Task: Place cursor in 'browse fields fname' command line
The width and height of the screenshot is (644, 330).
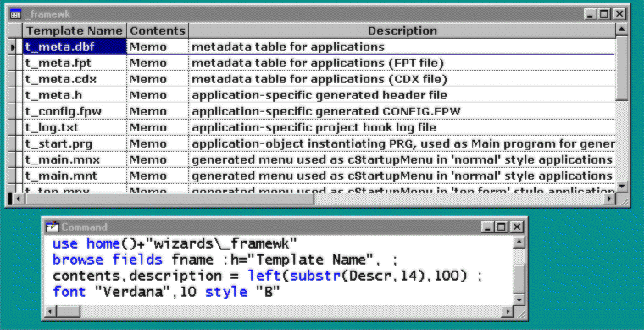Action: [x=225, y=260]
